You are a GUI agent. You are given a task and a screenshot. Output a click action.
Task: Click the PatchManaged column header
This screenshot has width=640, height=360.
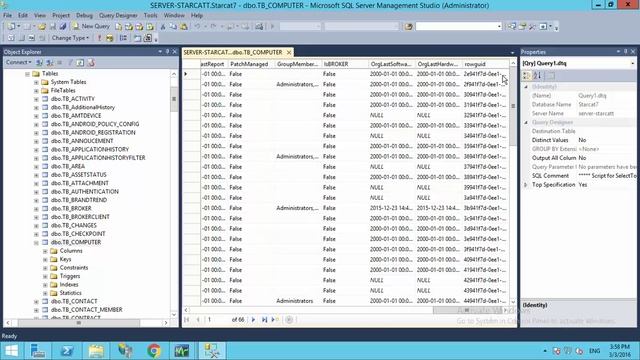(250, 64)
